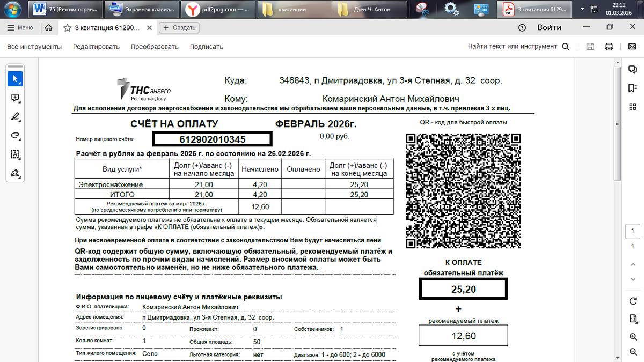Go to the Acrobat home view
644x362 pixels.
[48, 27]
